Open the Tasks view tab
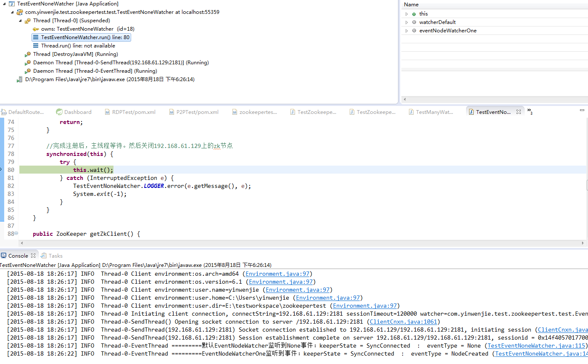The image size is (588, 364). (x=52, y=256)
